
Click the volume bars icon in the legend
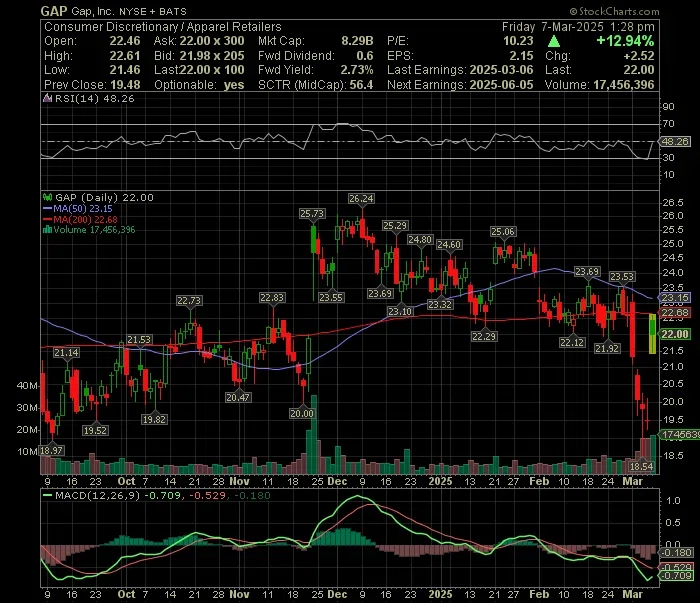(47, 230)
